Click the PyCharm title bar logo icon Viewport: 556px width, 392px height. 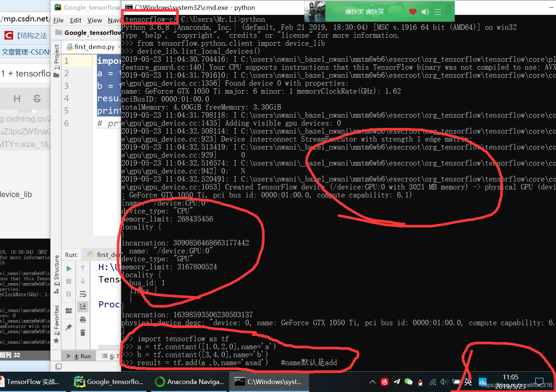pos(58,7)
